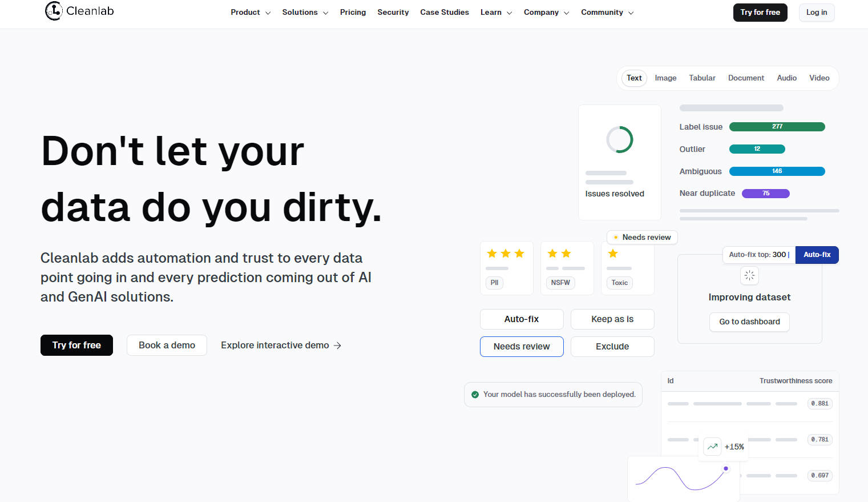Click the 0.697 trustworthiness score
The image size is (868, 502).
(820, 476)
